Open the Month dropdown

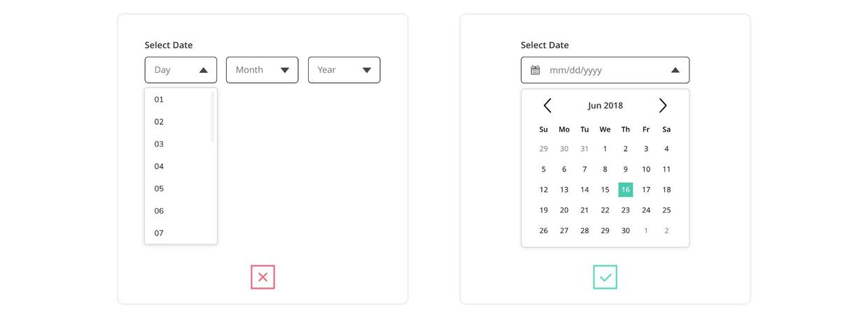pyautogui.click(x=262, y=70)
